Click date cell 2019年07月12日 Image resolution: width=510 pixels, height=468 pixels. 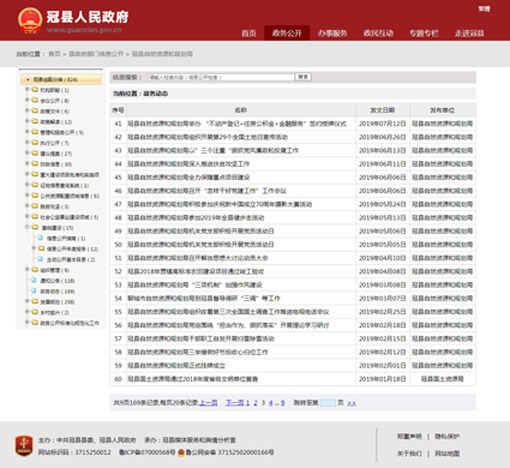pos(382,124)
